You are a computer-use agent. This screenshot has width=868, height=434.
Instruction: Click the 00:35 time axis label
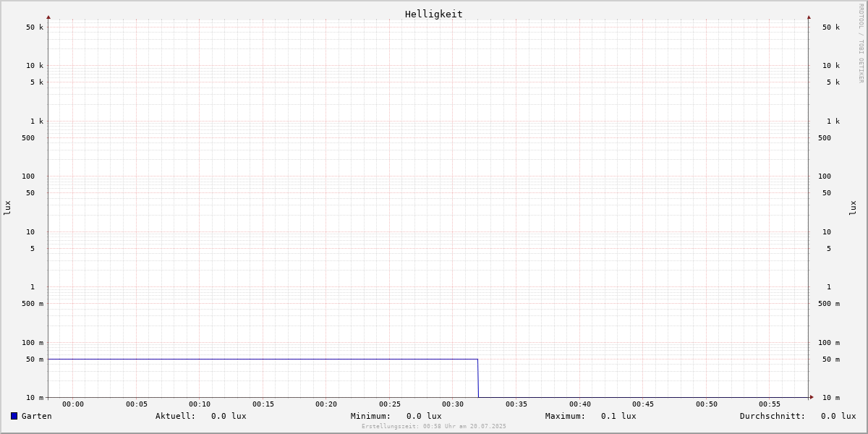pyautogui.click(x=516, y=404)
